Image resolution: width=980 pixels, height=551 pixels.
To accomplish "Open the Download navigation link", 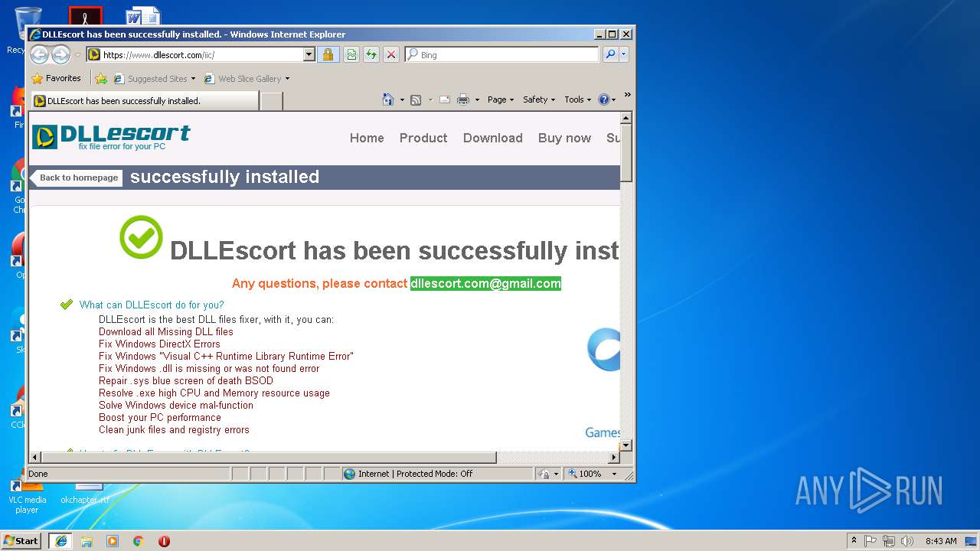I will click(x=492, y=138).
